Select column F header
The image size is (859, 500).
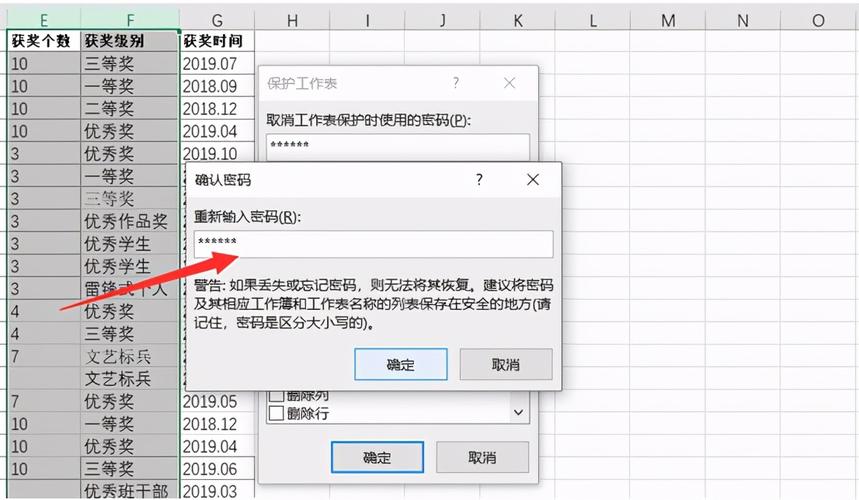point(130,20)
